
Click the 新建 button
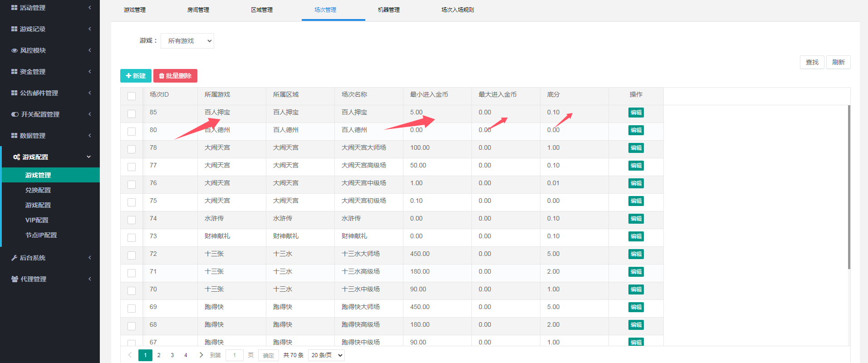click(x=136, y=76)
